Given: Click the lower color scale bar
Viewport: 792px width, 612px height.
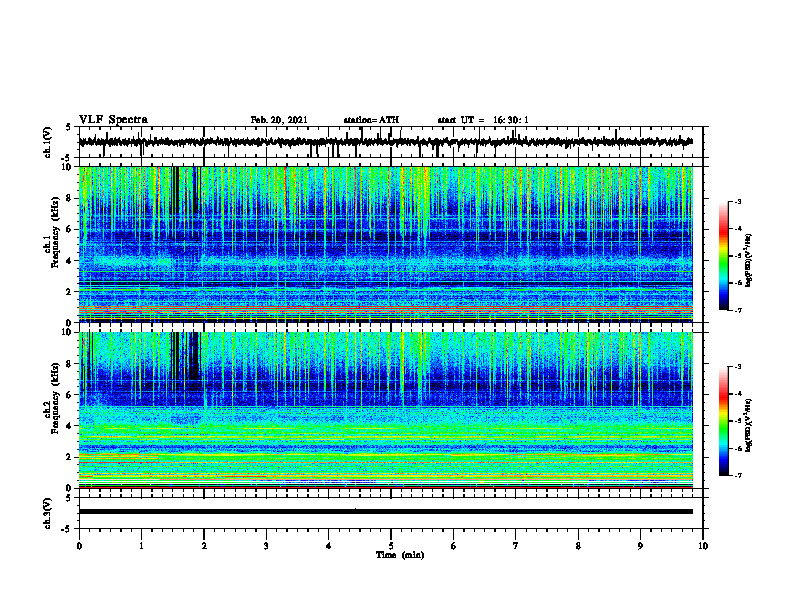Looking at the screenshot, I should (x=723, y=421).
